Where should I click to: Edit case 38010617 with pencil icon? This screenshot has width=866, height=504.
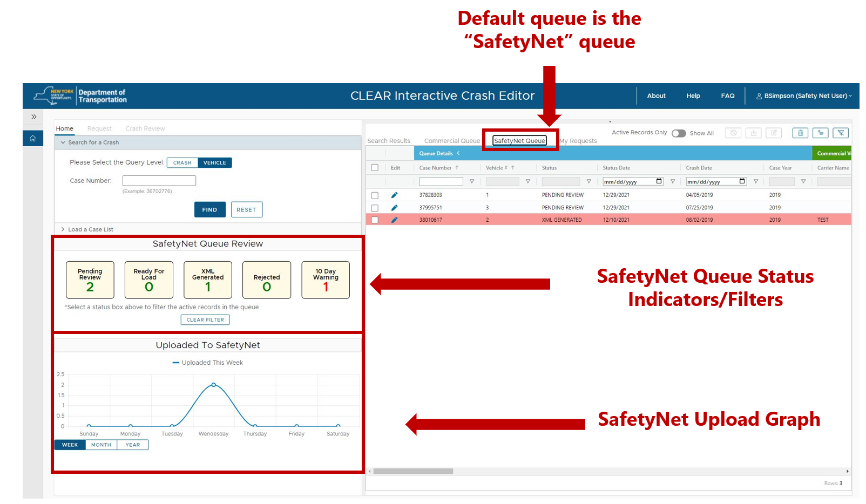click(x=395, y=220)
